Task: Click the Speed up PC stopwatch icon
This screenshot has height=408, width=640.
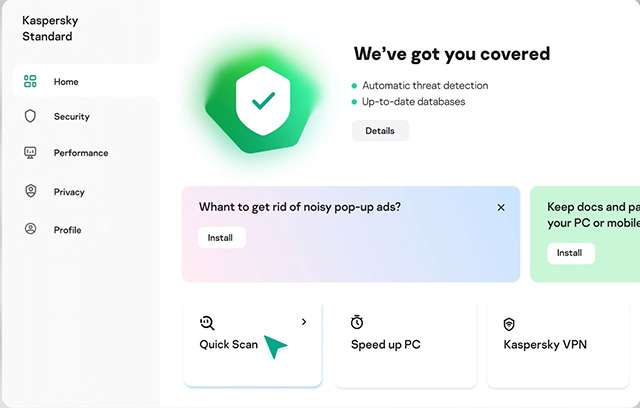Action: click(x=357, y=322)
